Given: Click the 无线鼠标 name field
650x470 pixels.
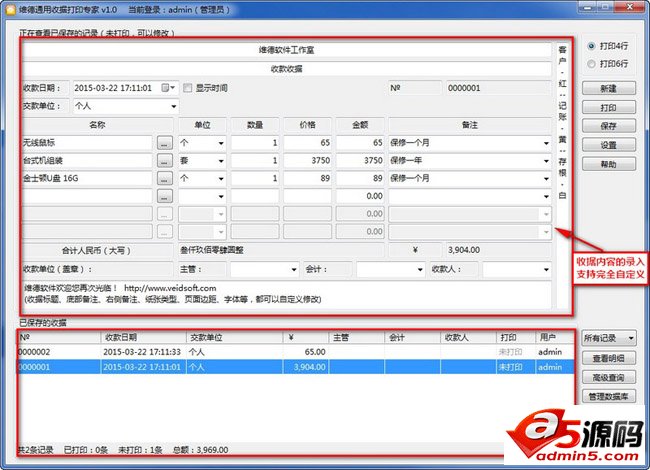Looking at the screenshot, I should point(87,143).
